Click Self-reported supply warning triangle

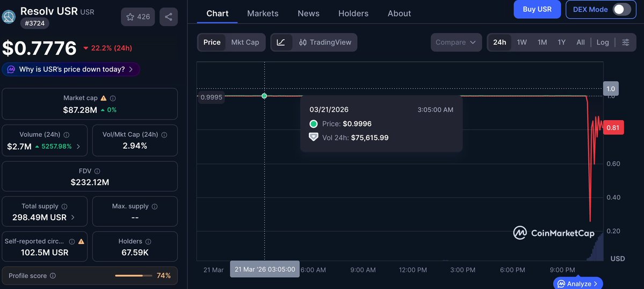tap(81, 242)
